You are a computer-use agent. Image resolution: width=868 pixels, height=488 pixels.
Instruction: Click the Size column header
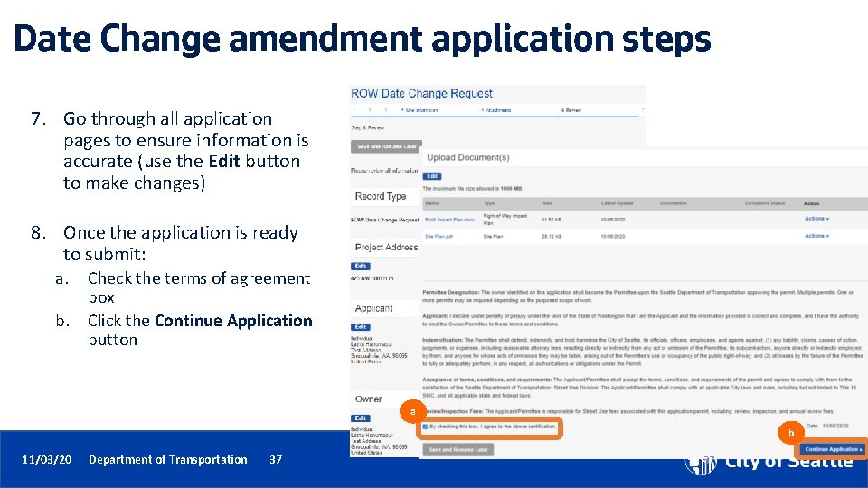(547, 203)
